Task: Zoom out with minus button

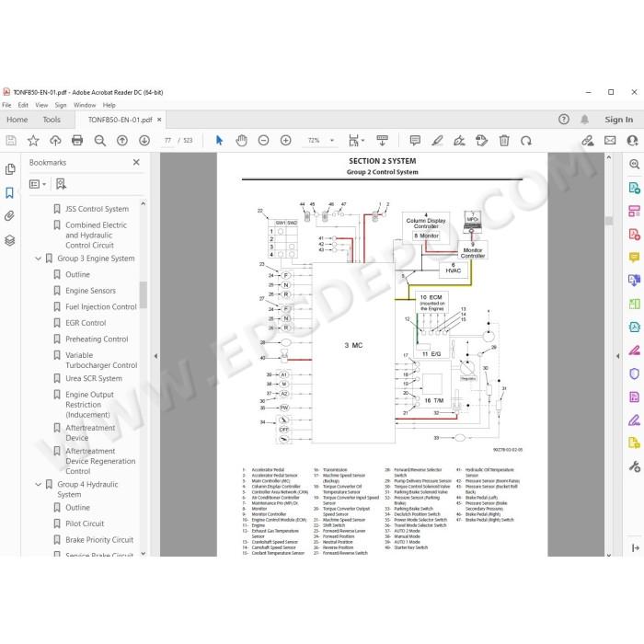Action: tap(263, 141)
